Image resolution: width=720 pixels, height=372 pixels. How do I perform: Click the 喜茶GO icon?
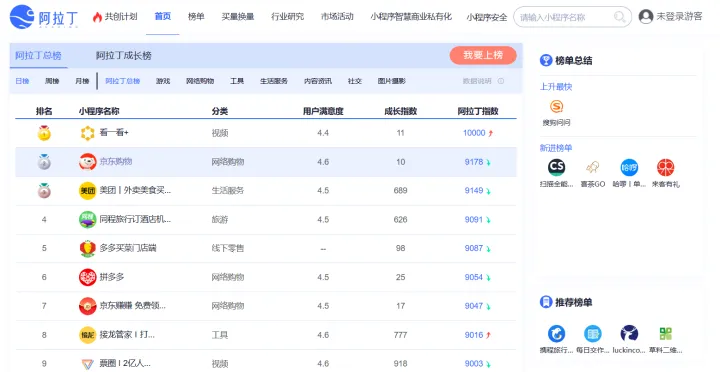tap(593, 167)
